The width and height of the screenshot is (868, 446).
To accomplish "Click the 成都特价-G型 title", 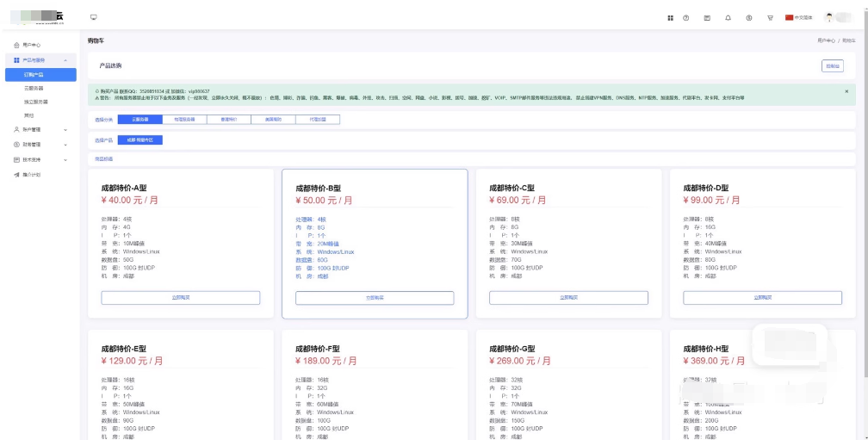I will [512, 350].
